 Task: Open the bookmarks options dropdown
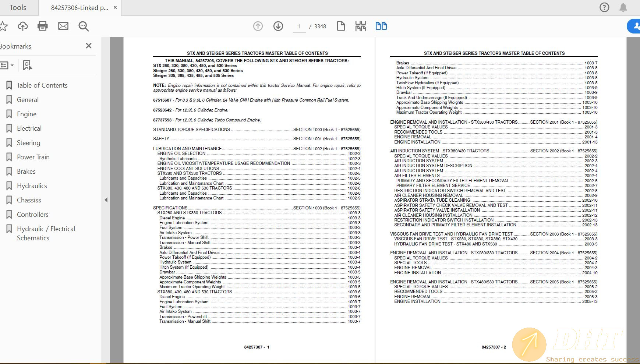(7, 66)
